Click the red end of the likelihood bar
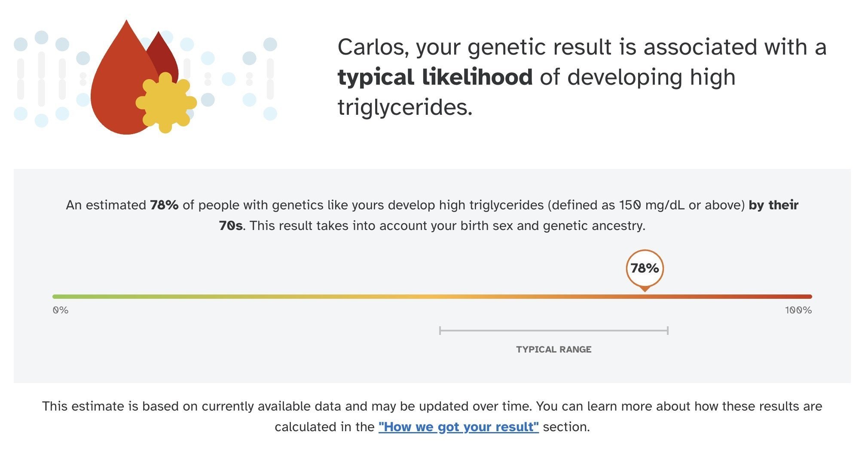The height and width of the screenshot is (460, 868). [807, 297]
